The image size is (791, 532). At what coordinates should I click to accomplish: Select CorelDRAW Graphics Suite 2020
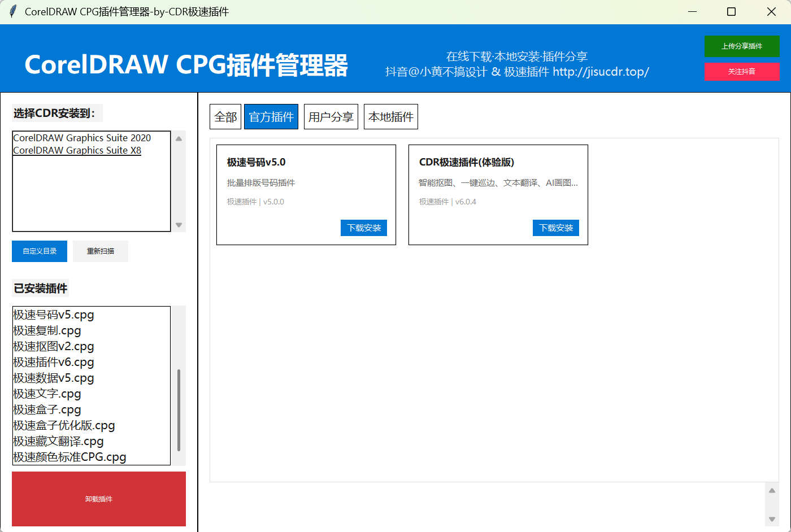pyautogui.click(x=82, y=138)
